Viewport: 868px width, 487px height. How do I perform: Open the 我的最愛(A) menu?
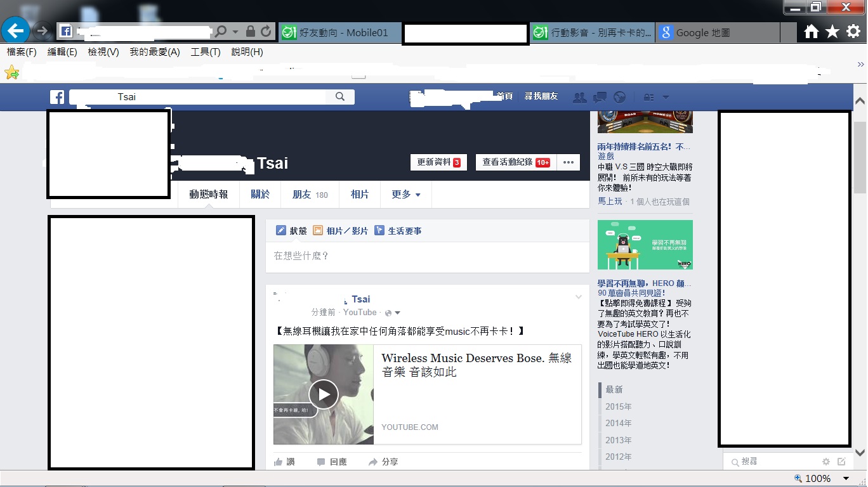click(x=155, y=52)
